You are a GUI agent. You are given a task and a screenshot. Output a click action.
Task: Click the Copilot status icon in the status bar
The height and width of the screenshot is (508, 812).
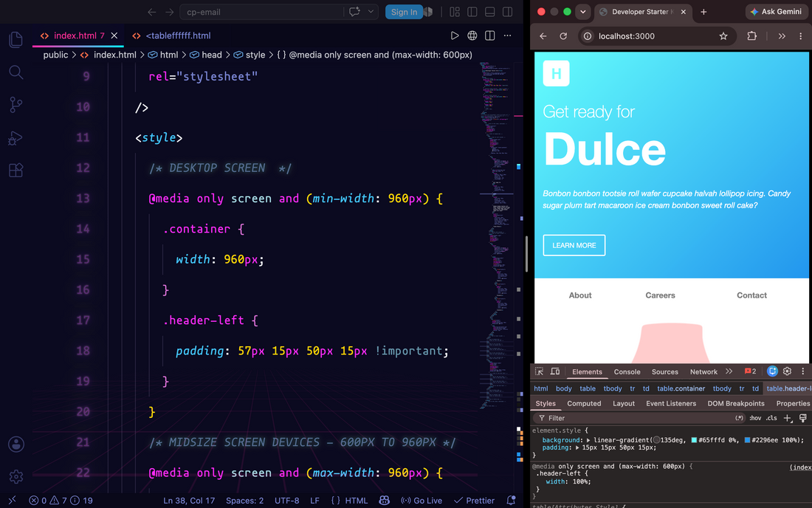click(385, 500)
